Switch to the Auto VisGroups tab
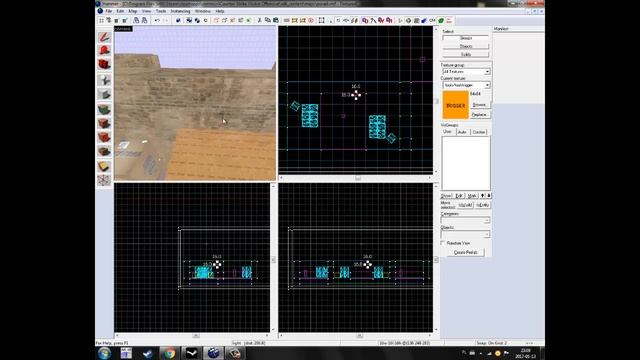The height and width of the screenshot is (360, 640). point(462,132)
